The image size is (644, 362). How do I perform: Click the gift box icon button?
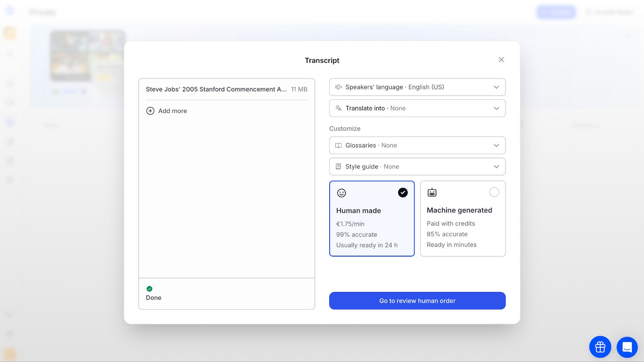pos(600,347)
